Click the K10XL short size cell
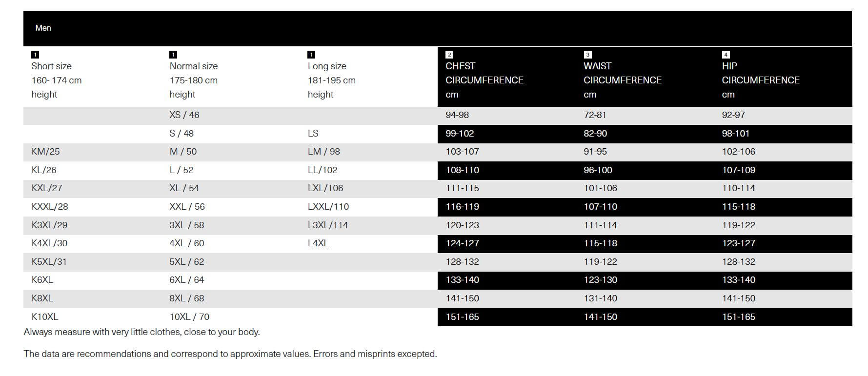Image resolution: width=868 pixels, height=376 pixels. tap(45, 317)
